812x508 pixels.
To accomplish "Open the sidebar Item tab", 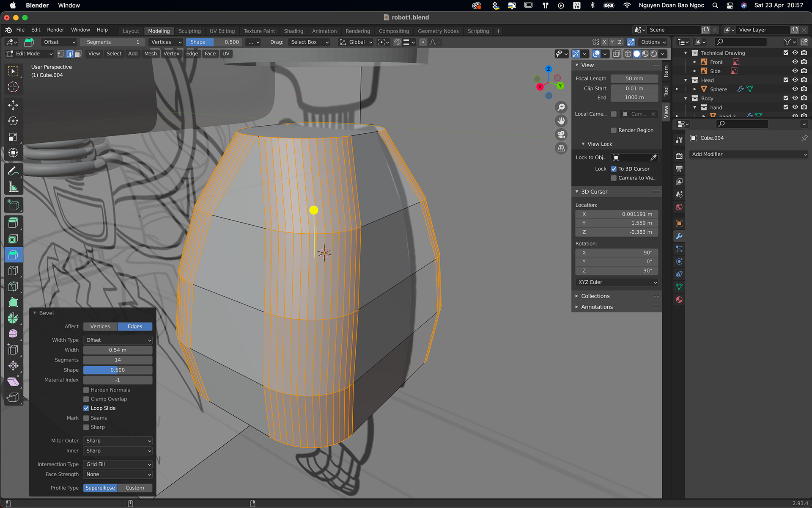I will coord(666,71).
